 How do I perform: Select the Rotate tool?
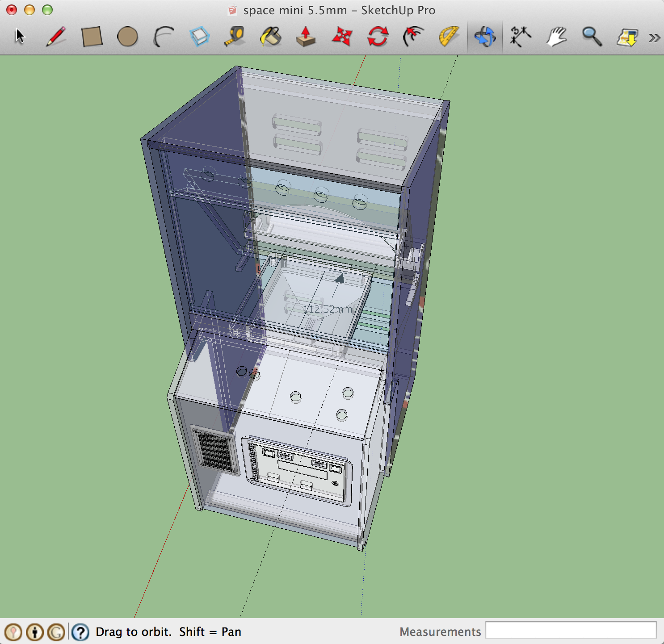[378, 37]
